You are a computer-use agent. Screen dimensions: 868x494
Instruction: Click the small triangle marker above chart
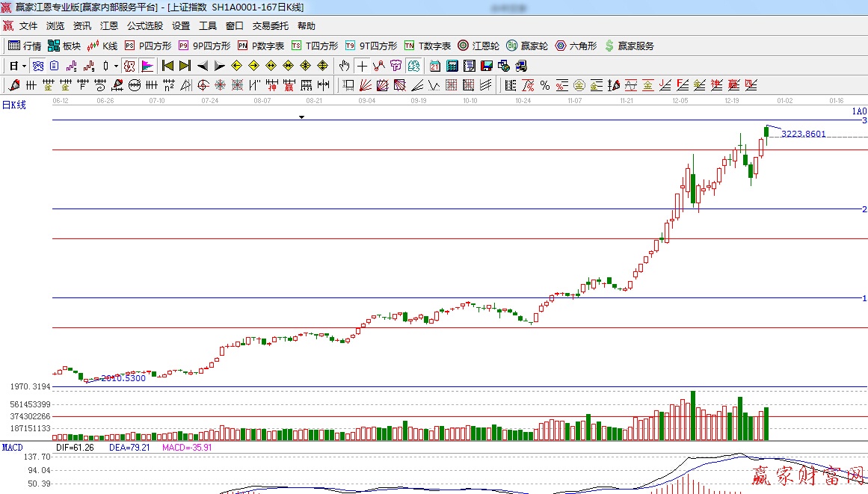coord(301,117)
